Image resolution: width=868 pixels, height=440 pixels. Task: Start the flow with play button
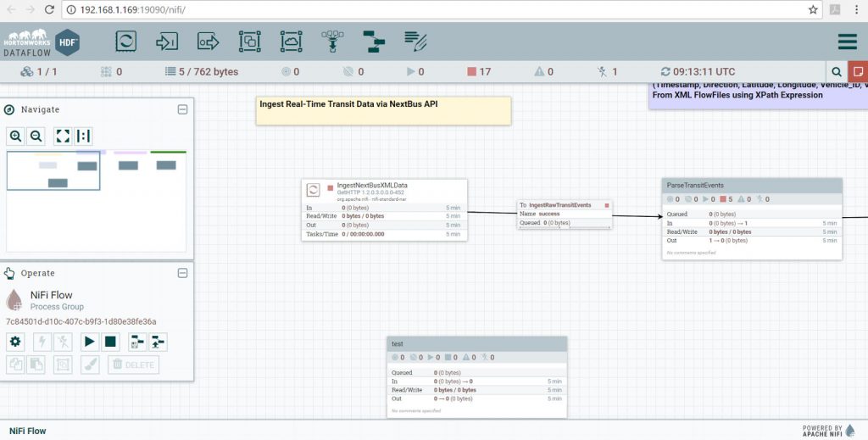click(89, 342)
